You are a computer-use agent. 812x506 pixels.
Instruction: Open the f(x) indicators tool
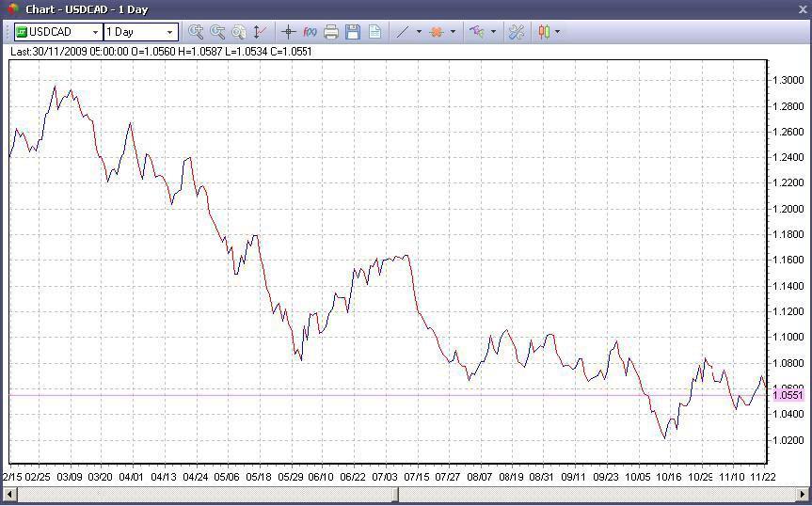click(x=310, y=32)
